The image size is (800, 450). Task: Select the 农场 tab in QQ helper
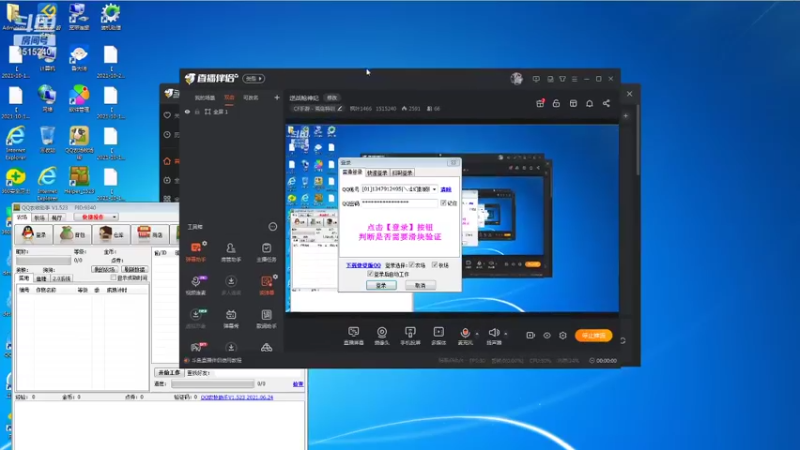pyautogui.click(x=22, y=217)
